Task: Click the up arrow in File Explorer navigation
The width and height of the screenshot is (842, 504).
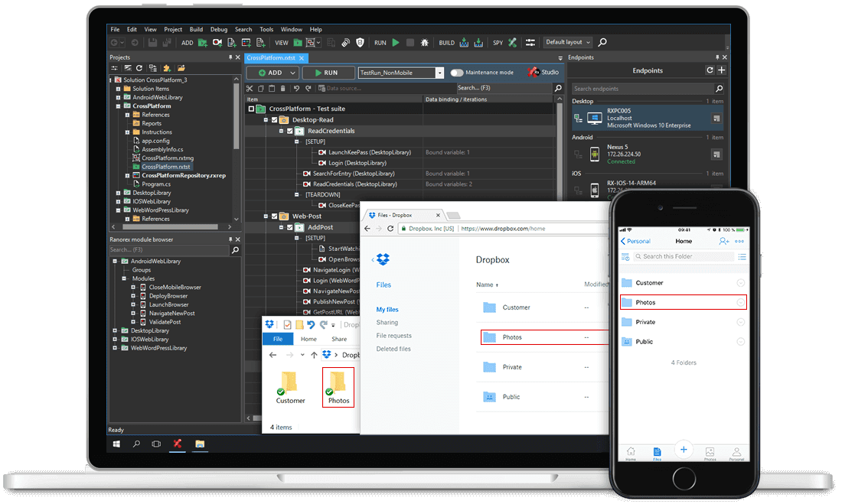Action: [x=314, y=355]
